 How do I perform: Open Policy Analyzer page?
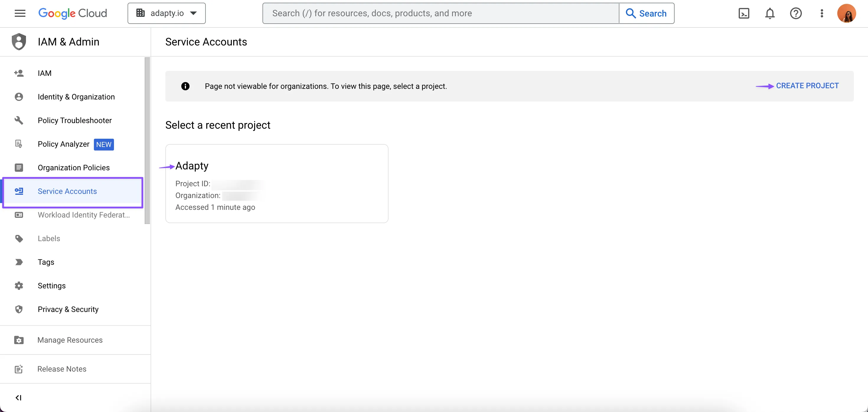(x=63, y=144)
